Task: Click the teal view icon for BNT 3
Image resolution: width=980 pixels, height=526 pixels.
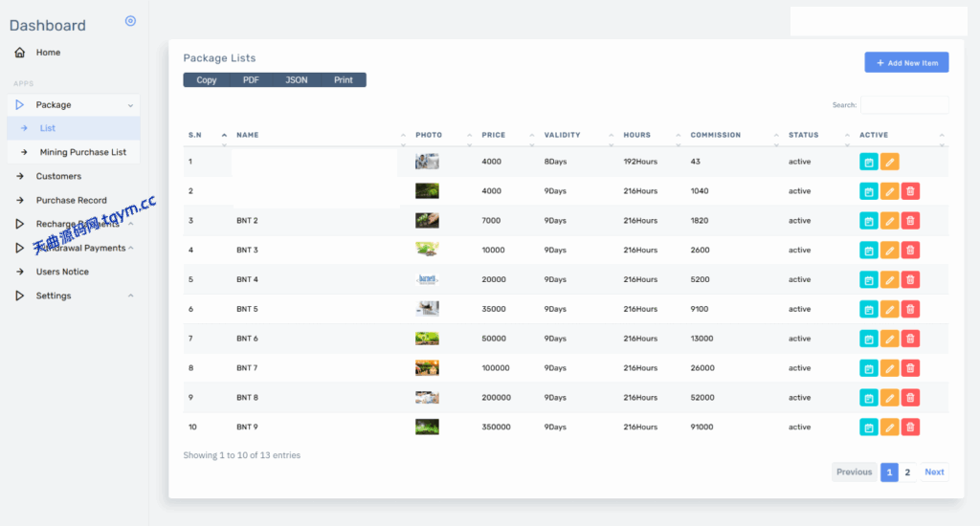Action: tap(869, 250)
